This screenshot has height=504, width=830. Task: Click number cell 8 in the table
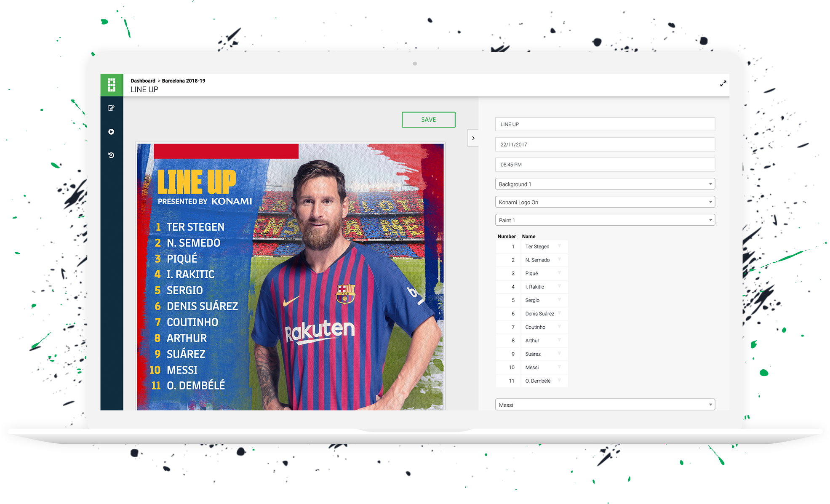pos(508,341)
